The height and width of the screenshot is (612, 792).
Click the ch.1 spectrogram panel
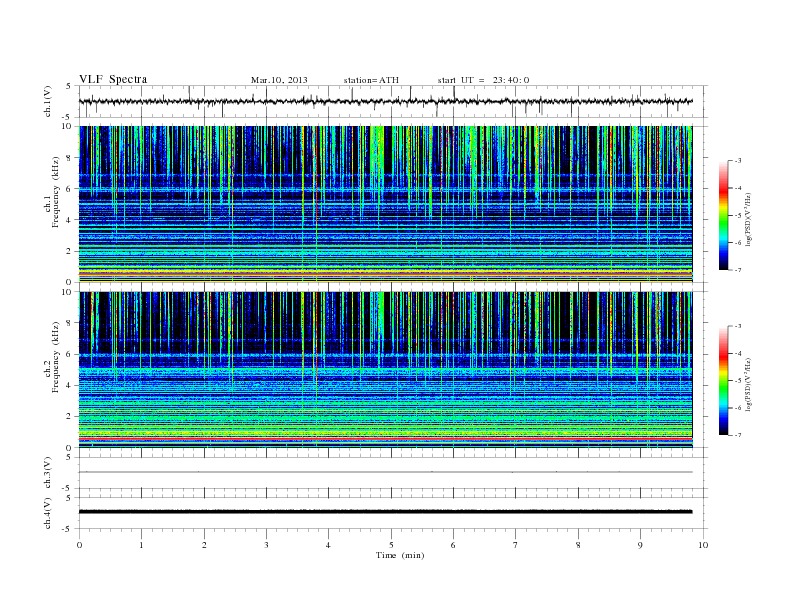click(x=385, y=204)
